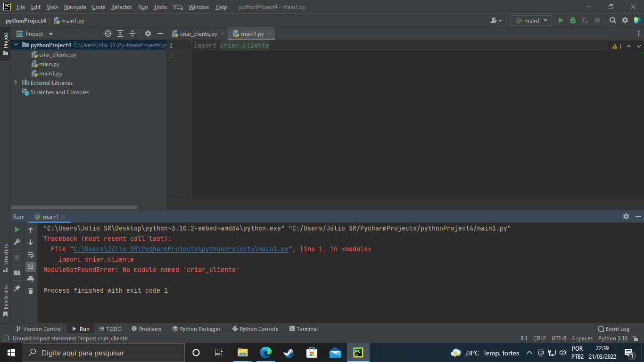Open IDE settings gear in top toolbar

[625, 20]
